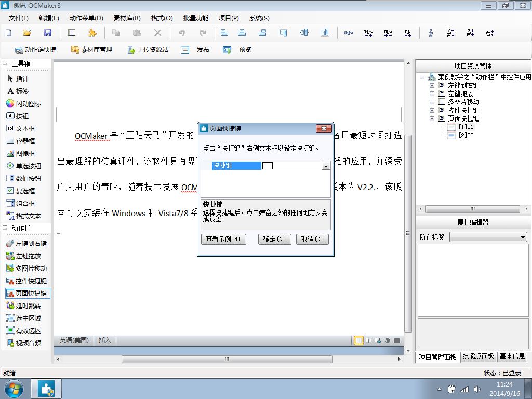Select the 图像框 tool in toolbox
This screenshot has height=399, width=532.
click(21, 153)
